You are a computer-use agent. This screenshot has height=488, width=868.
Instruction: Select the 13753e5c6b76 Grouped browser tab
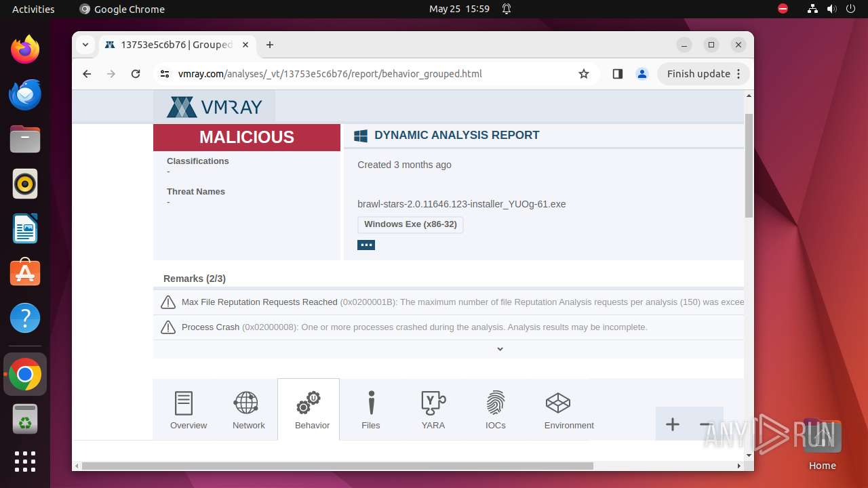point(178,45)
